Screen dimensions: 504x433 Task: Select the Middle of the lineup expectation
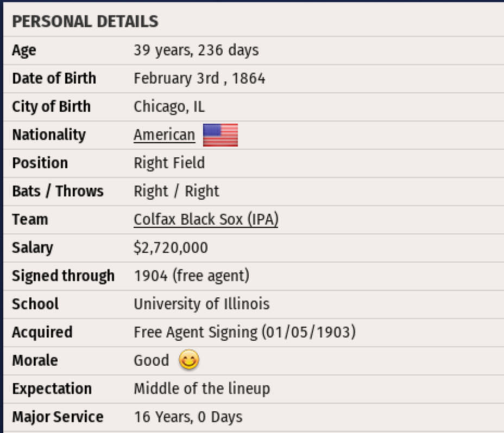coord(201,389)
